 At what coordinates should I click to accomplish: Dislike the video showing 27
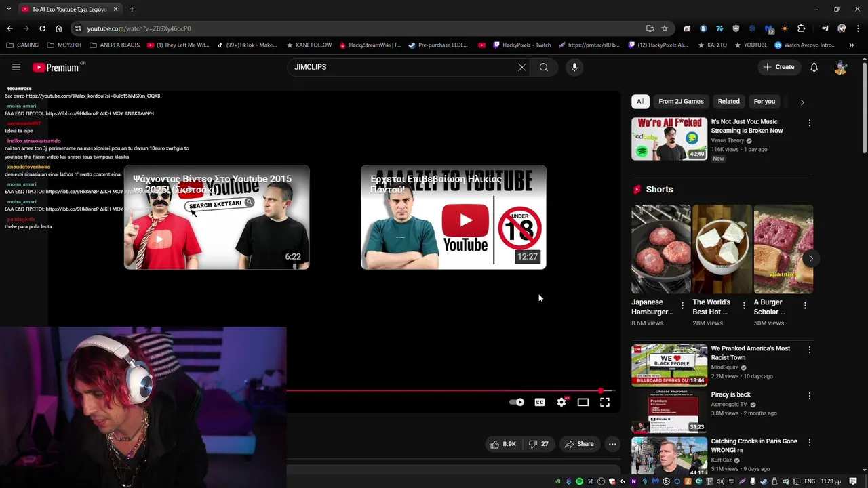click(539, 444)
